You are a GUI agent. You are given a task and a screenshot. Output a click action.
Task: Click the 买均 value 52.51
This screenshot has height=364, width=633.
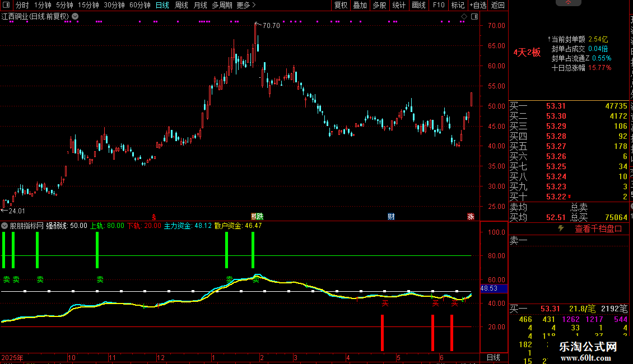click(556, 217)
